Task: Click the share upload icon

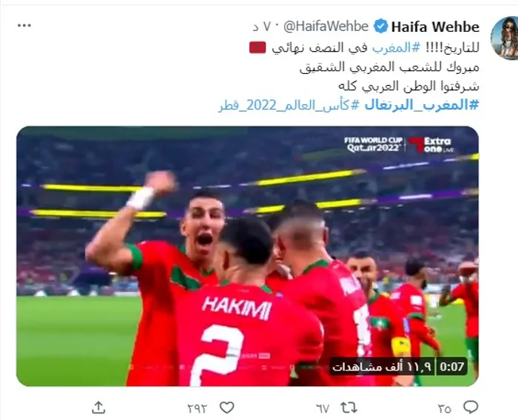Action: pyautogui.click(x=98, y=407)
